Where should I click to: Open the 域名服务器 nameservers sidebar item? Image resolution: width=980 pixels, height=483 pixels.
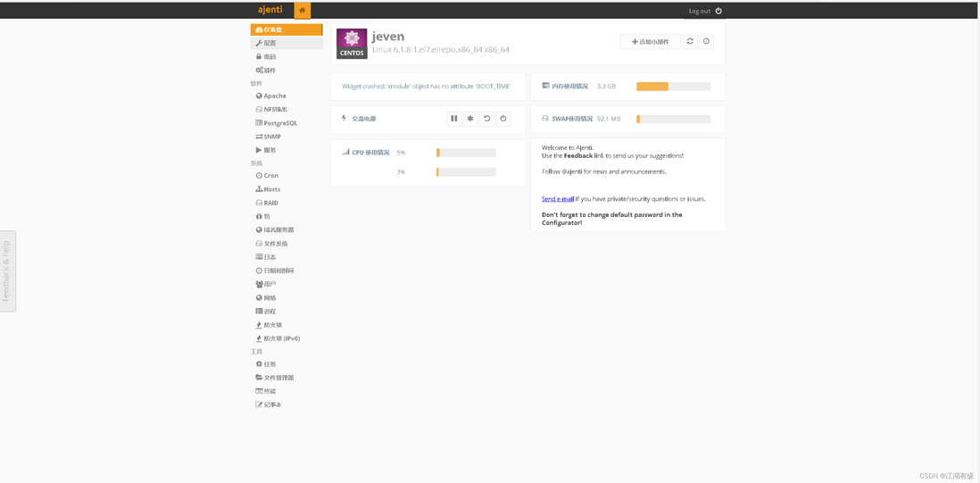click(287, 230)
